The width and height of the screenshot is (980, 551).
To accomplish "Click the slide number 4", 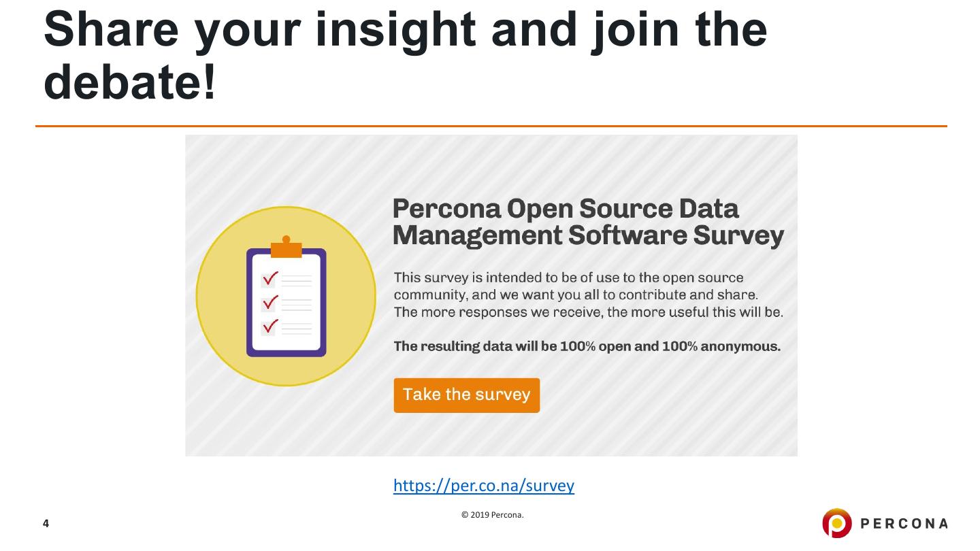I will click(x=46, y=523).
